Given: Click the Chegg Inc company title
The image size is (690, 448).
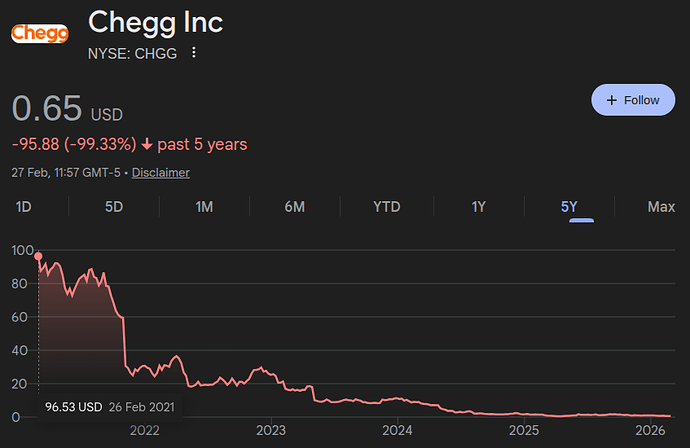Looking at the screenshot, I should click(155, 21).
